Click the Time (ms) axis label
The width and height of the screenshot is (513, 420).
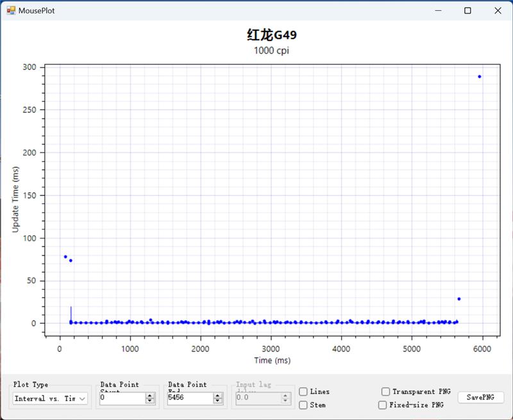pyautogui.click(x=272, y=360)
